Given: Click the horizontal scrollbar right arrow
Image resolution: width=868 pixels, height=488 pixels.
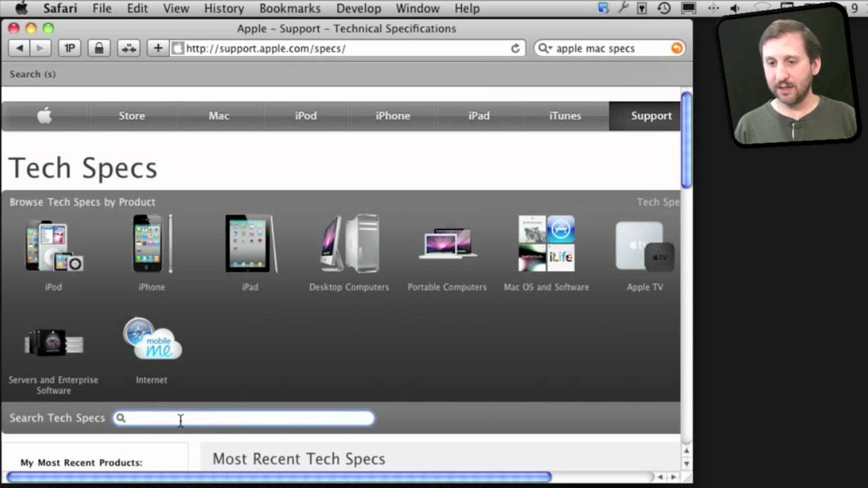Looking at the screenshot, I should tap(673, 477).
